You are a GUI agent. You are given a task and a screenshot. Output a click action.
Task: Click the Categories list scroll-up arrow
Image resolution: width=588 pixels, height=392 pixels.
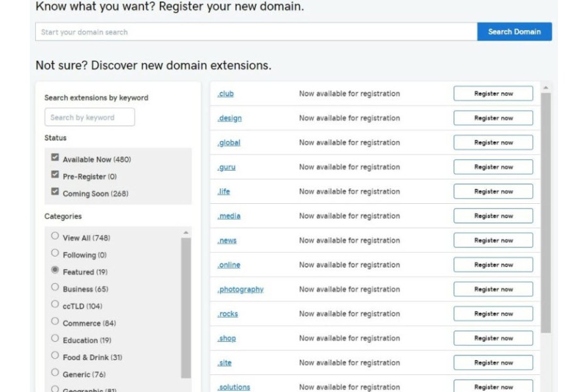[186, 233]
